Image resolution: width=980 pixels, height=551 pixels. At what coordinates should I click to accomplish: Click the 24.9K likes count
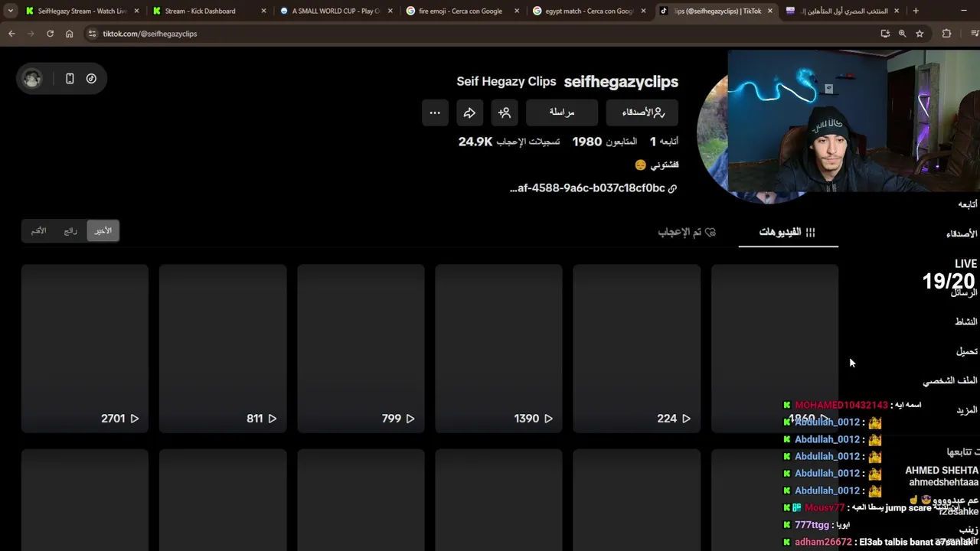click(x=509, y=142)
